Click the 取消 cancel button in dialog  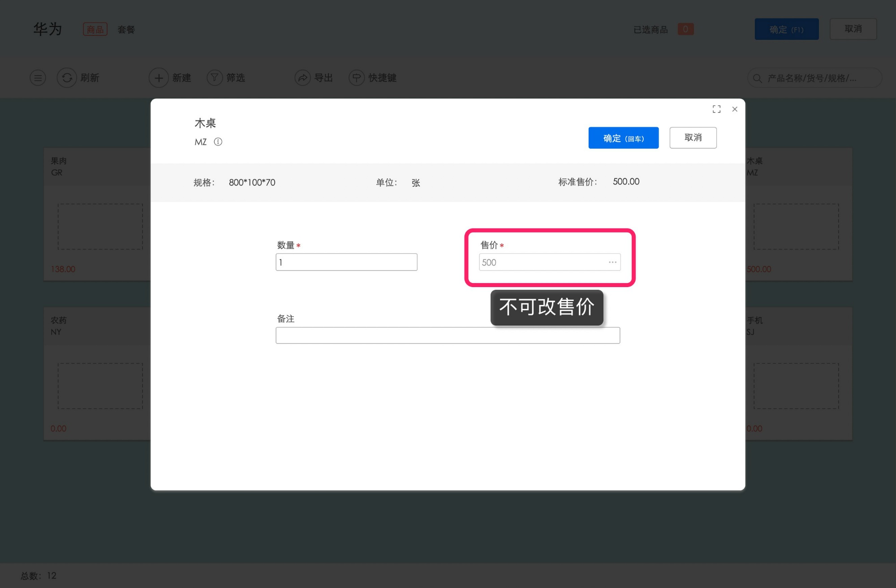point(693,137)
